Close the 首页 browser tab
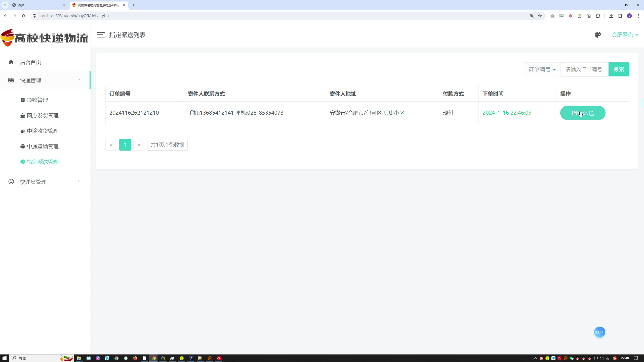 [x=64, y=5]
